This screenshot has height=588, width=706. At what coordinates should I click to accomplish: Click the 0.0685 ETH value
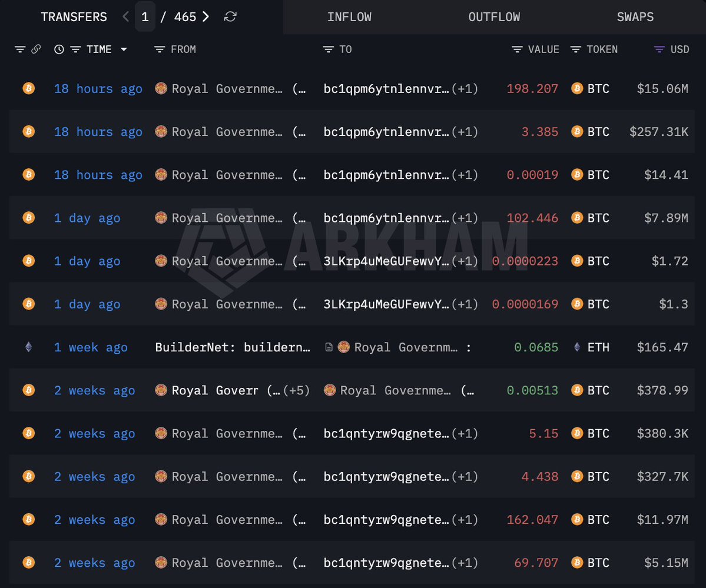click(x=536, y=347)
